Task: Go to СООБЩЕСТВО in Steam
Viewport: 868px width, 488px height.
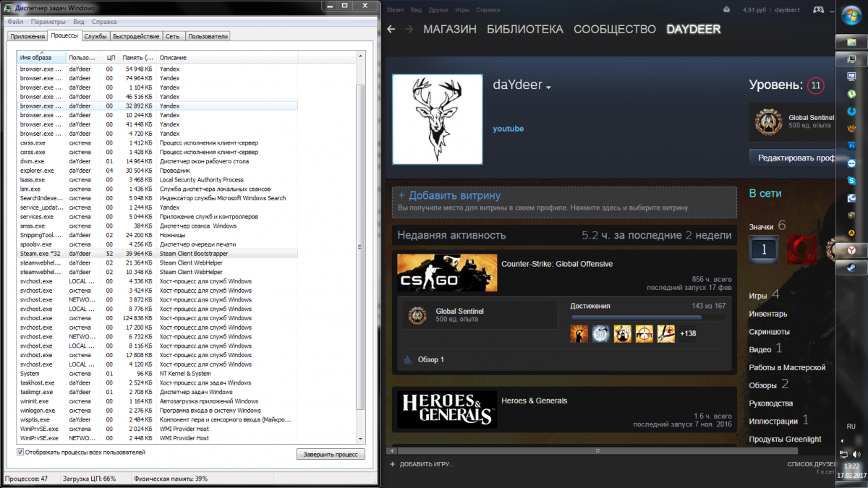Action: click(x=615, y=30)
